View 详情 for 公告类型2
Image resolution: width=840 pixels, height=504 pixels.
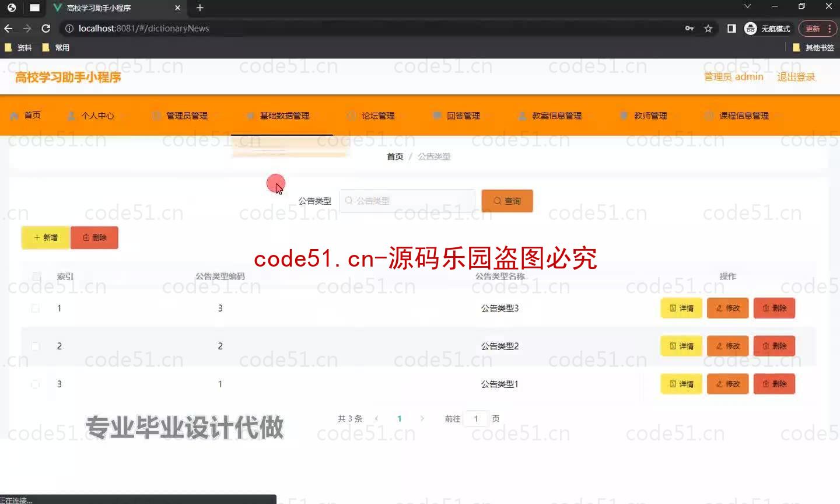point(681,346)
